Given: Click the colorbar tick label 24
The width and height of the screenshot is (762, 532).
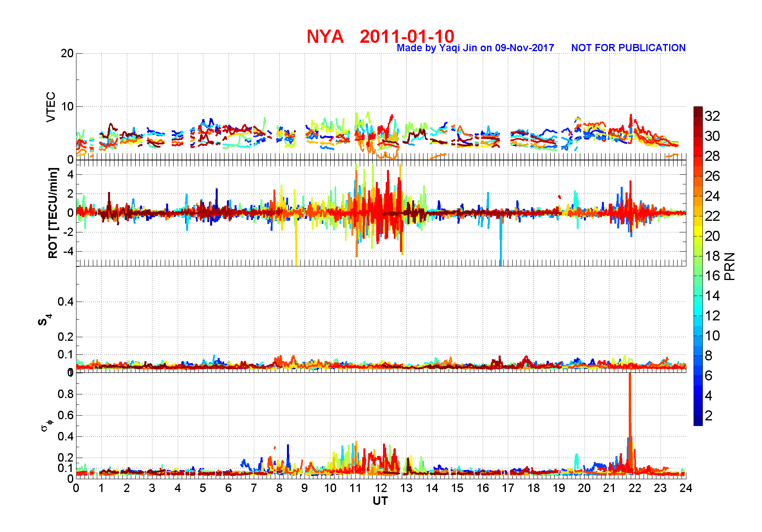Looking at the screenshot, I should point(712,196).
